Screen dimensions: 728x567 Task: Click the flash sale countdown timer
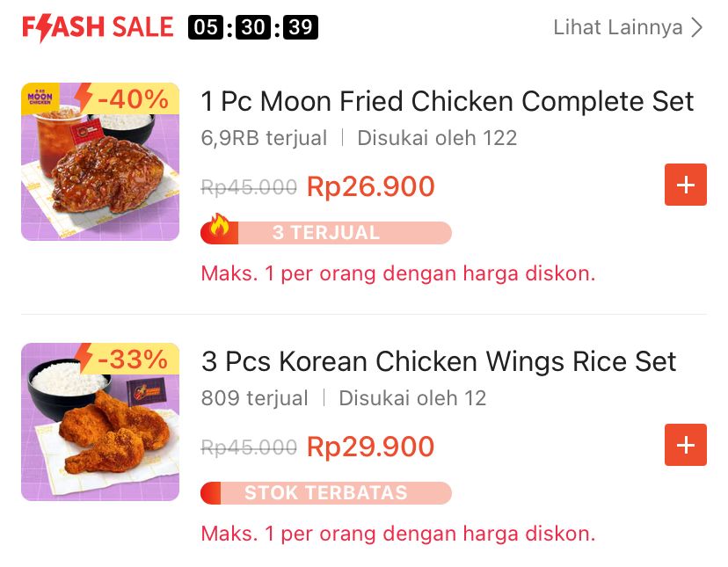click(x=253, y=27)
